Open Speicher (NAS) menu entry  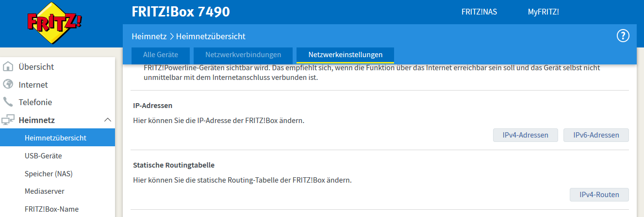coord(49,173)
